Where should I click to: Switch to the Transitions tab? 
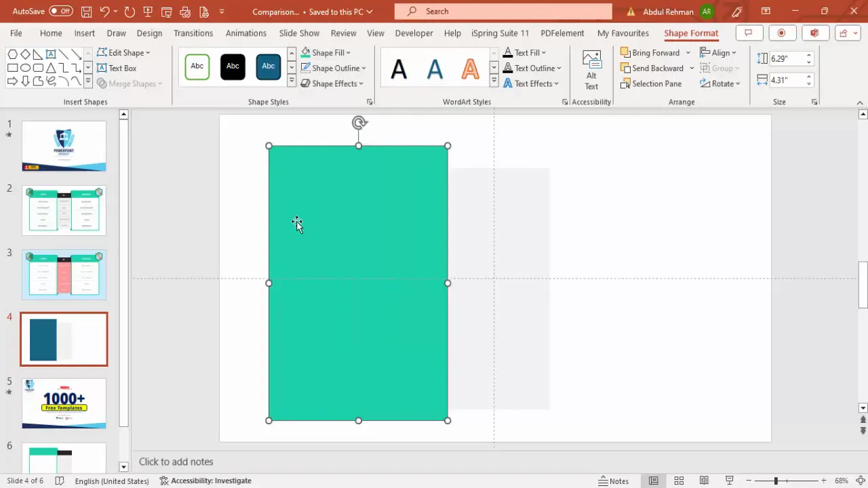[x=193, y=33]
